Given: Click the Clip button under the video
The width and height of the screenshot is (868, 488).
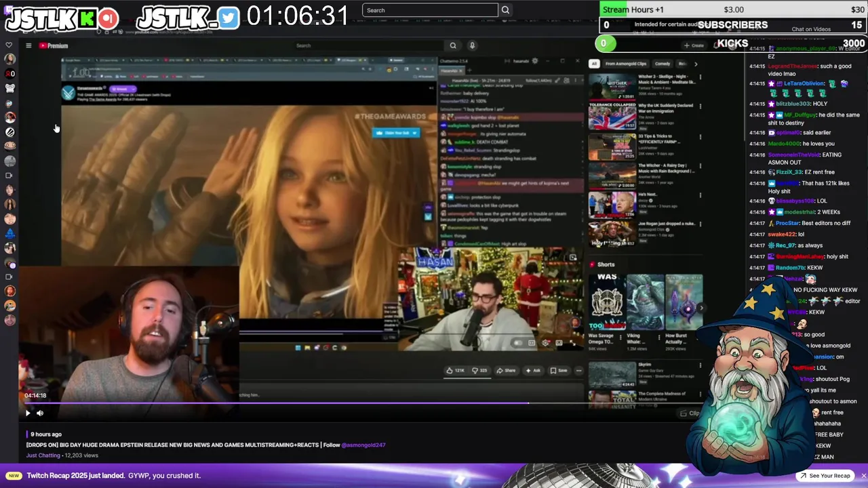Looking at the screenshot, I should [x=690, y=413].
